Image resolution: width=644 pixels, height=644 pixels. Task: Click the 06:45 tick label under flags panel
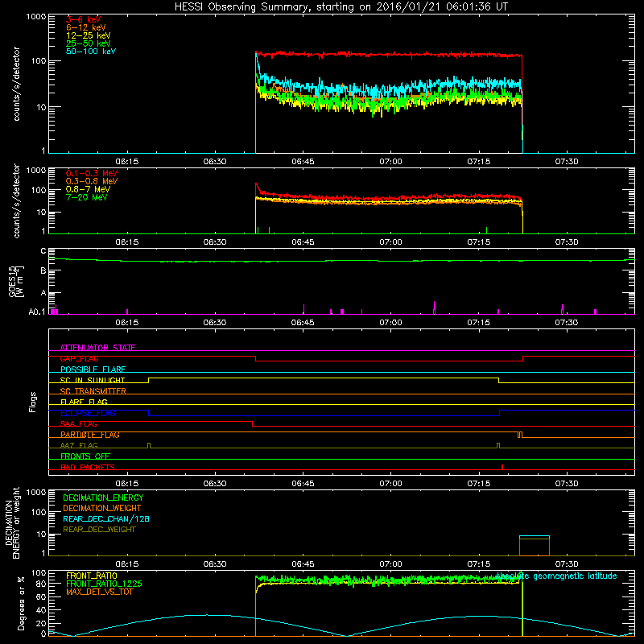(303, 484)
